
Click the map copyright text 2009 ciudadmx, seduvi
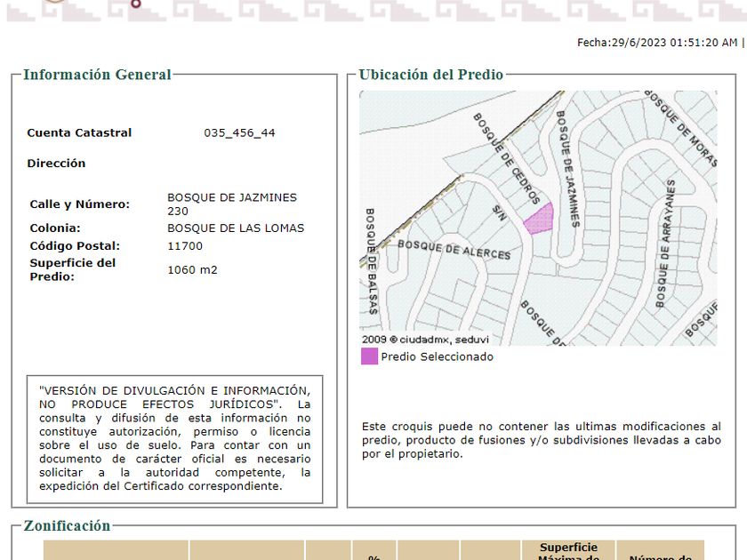click(425, 340)
